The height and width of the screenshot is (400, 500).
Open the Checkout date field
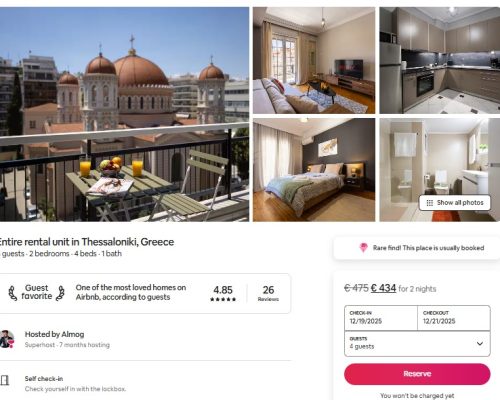pos(454,318)
